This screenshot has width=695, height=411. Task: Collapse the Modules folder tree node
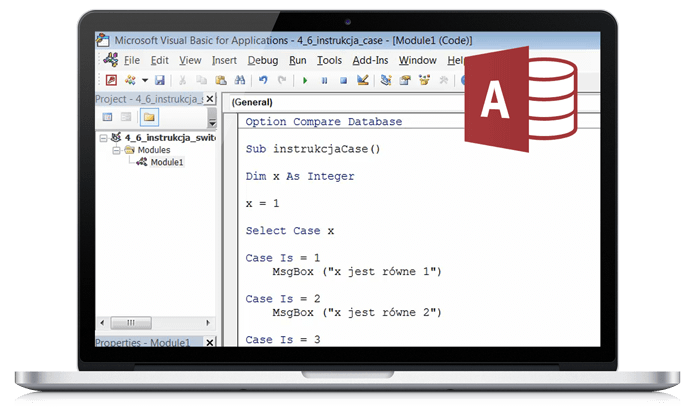(117, 150)
